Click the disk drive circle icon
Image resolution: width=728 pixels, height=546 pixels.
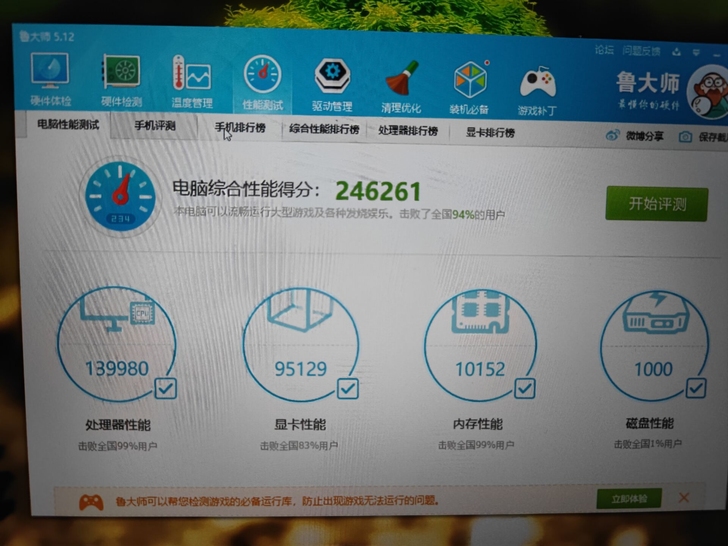(x=654, y=346)
